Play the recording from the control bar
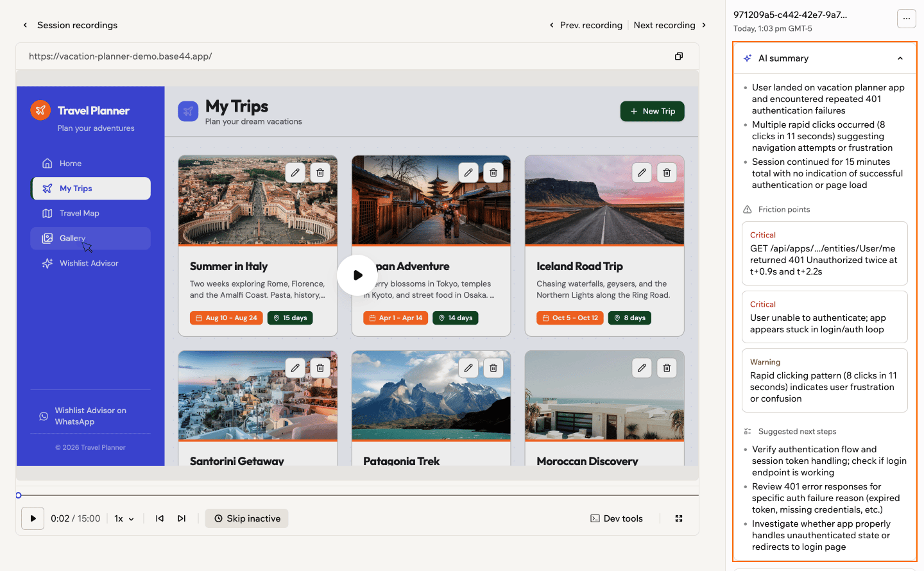 point(33,518)
